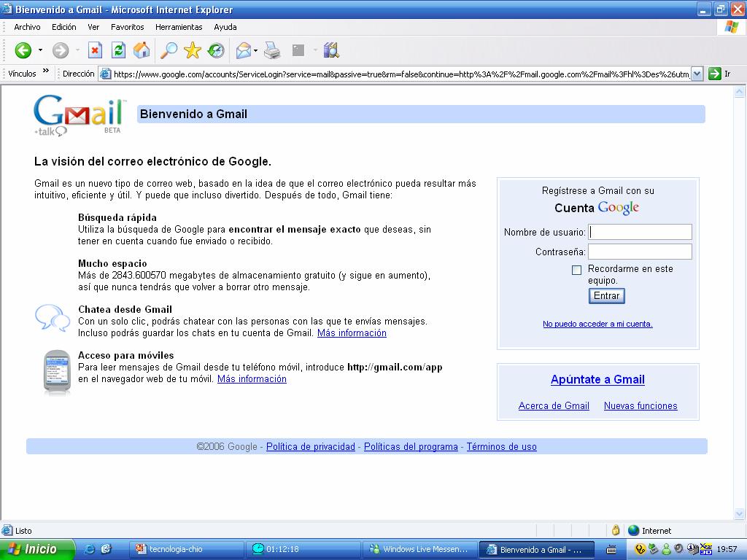Refresh the Gmail login page
Image resolution: width=747 pixels, height=560 pixels.
click(x=118, y=50)
